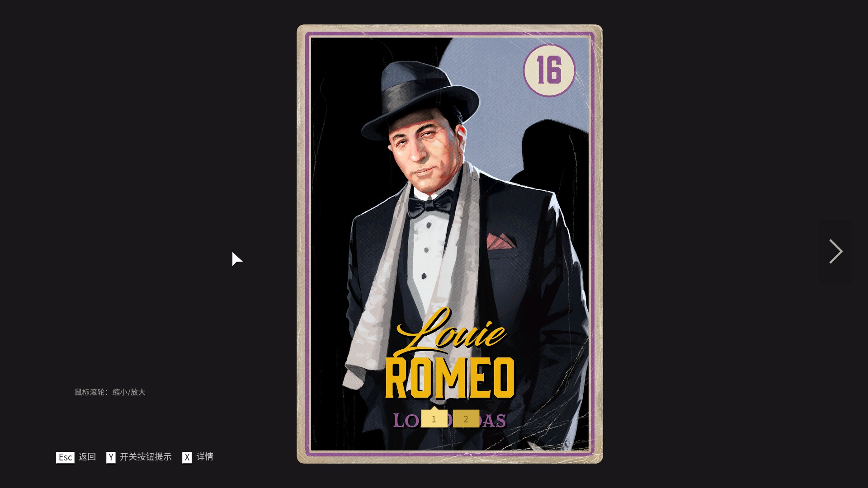This screenshot has width=868, height=488.
Task: Click the Y key prompt icon
Action: 111,457
